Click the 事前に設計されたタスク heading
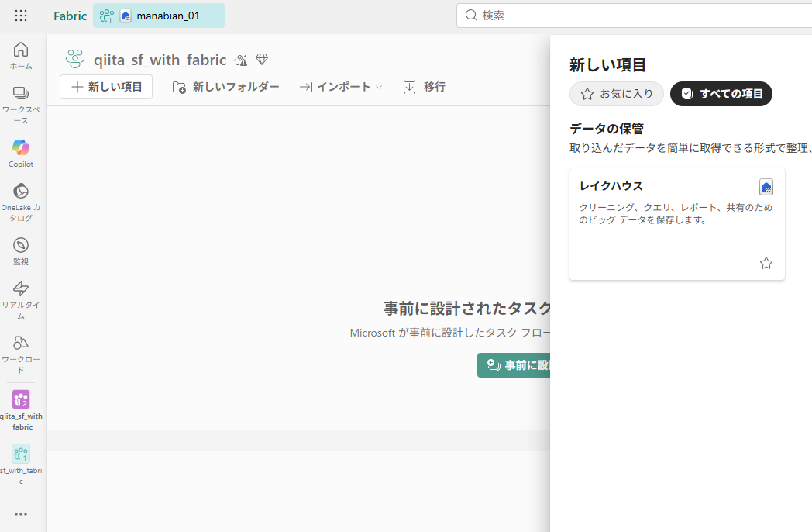The height and width of the screenshot is (532, 812). 466,309
